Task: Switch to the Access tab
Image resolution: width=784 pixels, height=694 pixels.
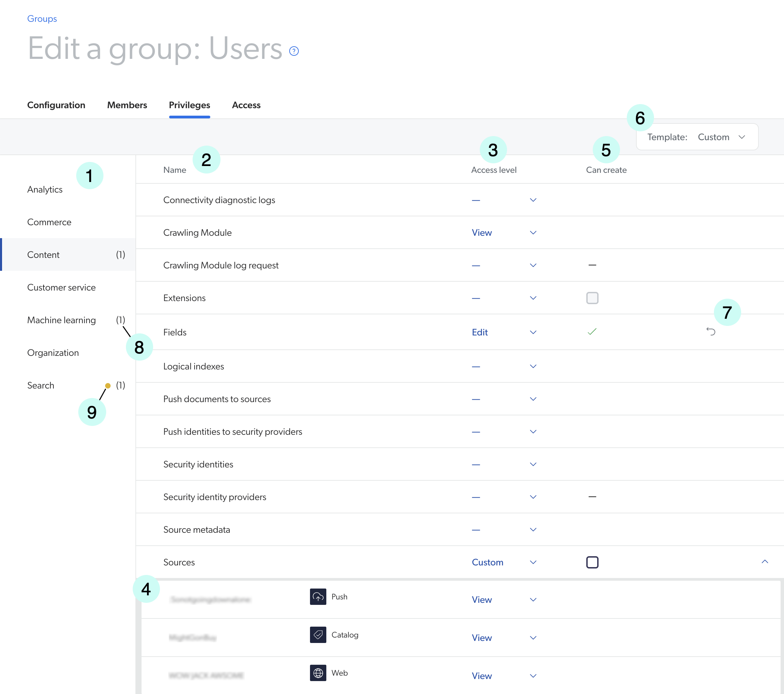Action: (246, 105)
